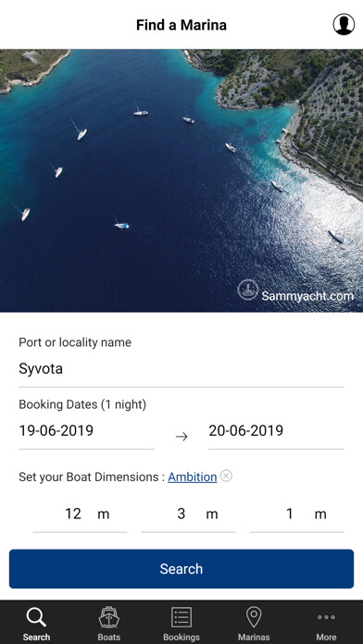Tap the Booking Dates (1 night) label
363x644 pixels.
pos(82,404)
